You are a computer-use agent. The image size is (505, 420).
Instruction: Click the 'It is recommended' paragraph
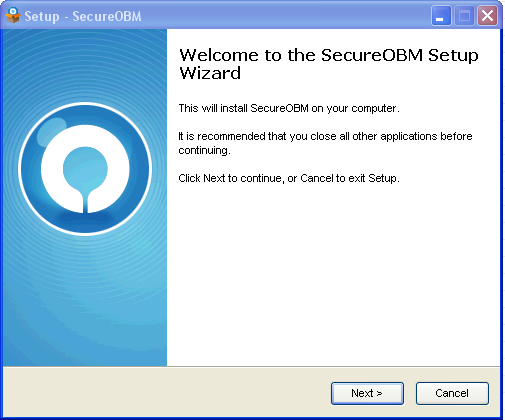[x=325, y=143]
